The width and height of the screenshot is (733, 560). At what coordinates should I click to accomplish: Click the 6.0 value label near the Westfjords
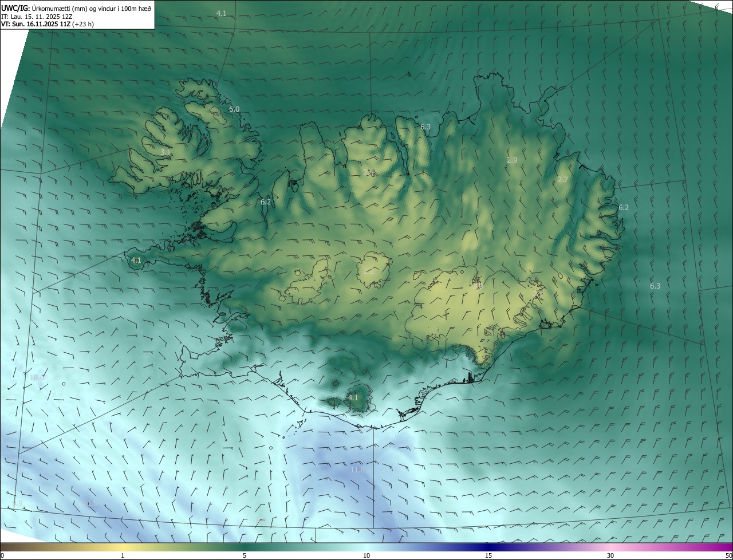234,109
